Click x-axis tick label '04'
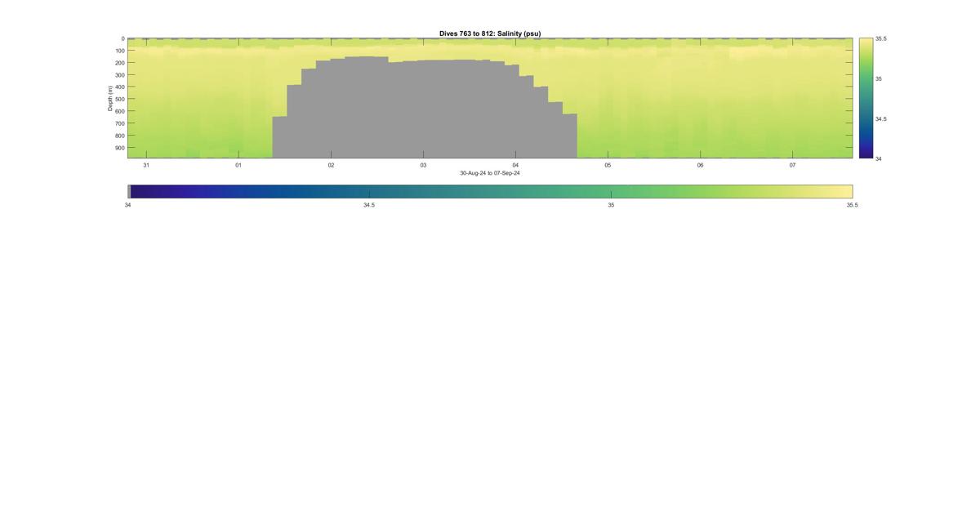The image size is (980, 508). point(515,165)
